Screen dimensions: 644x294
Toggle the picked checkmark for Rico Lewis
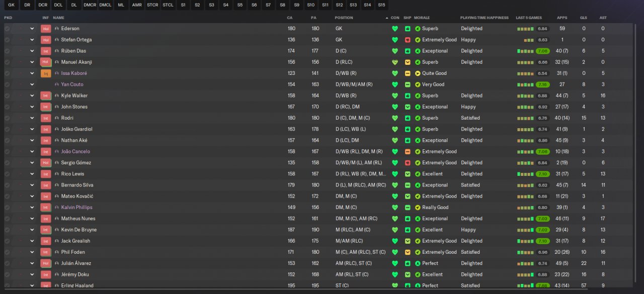tap(7, 174)
